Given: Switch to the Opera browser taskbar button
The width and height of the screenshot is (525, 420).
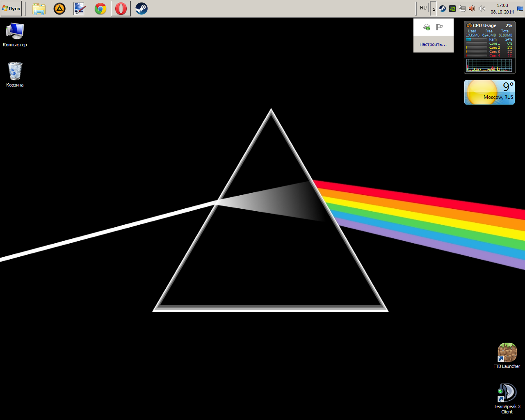Looking at the screenshot, I should 121,9.
